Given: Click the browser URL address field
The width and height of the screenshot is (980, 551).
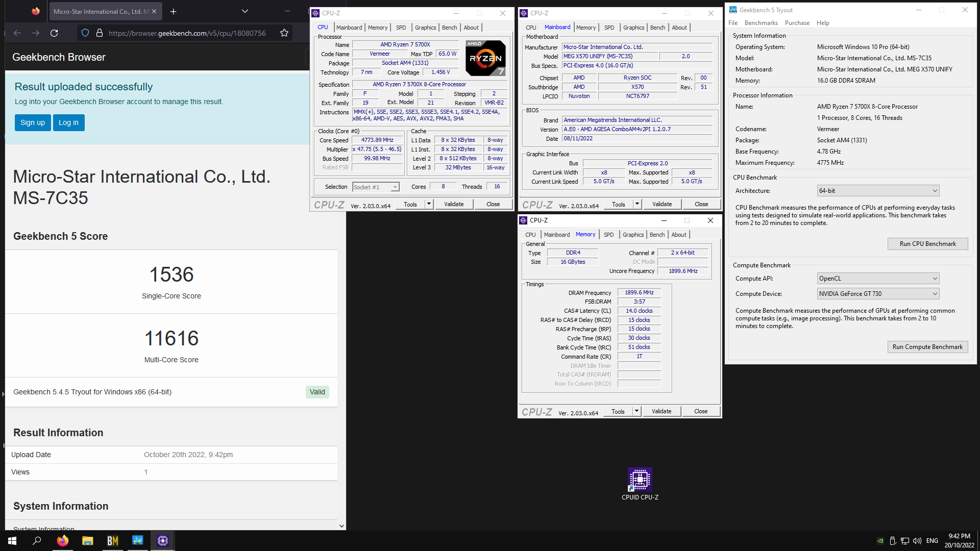Looking at the screenshot, I should [187, 33].
